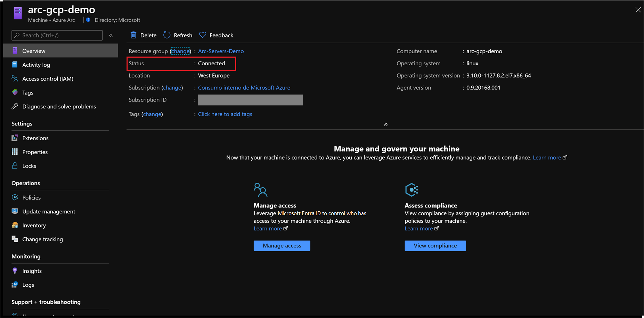Click the Logs chart icon
Screen dimensions: 644x318
coord(15,285)
